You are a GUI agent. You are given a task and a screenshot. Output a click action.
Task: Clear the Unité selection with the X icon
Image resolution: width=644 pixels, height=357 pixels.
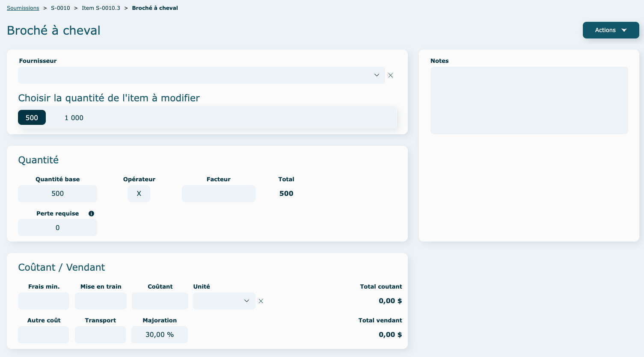[x=261, y=301]
